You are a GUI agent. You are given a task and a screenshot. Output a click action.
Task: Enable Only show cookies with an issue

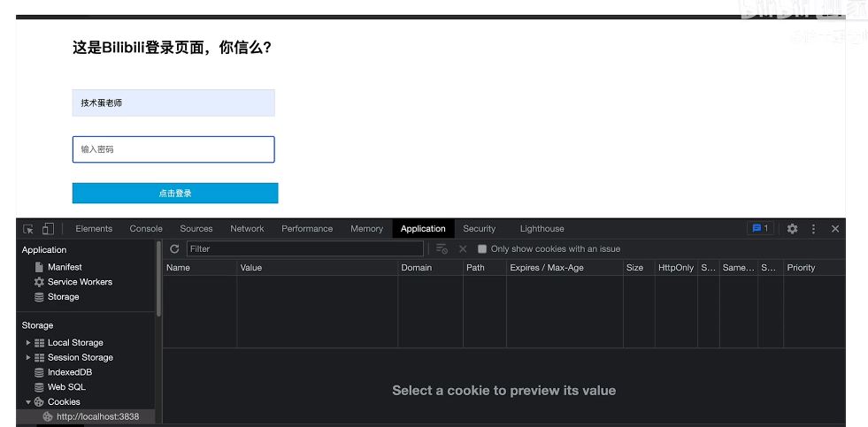coord(482,249)
